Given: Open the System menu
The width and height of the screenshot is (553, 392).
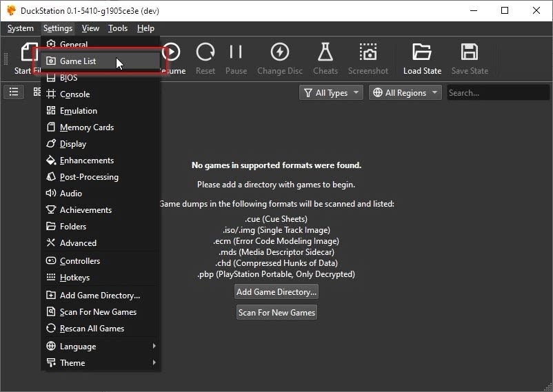Looking at the screenshot, I should tap(21, 28).
